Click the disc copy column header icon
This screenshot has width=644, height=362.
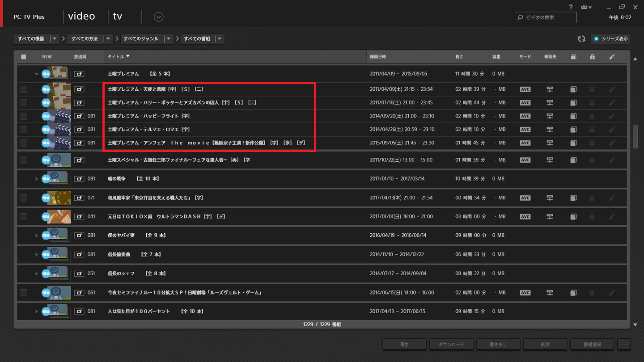[x=573, y=57]
